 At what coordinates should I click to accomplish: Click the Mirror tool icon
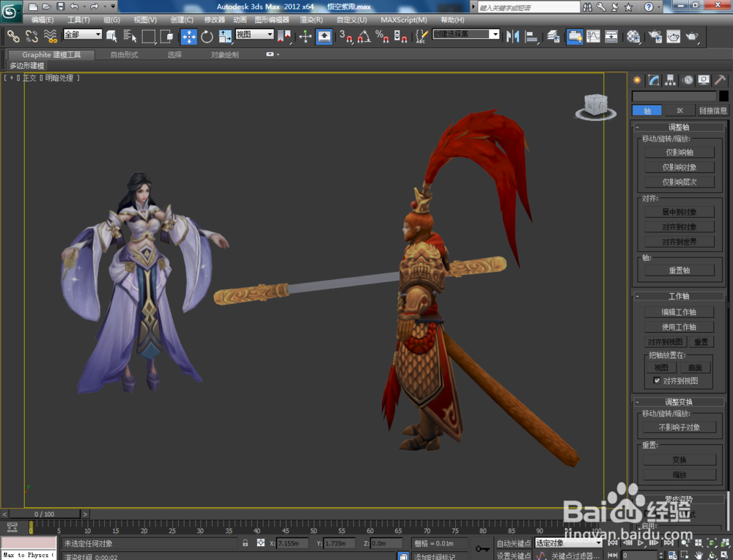click(x=513, y=36)
